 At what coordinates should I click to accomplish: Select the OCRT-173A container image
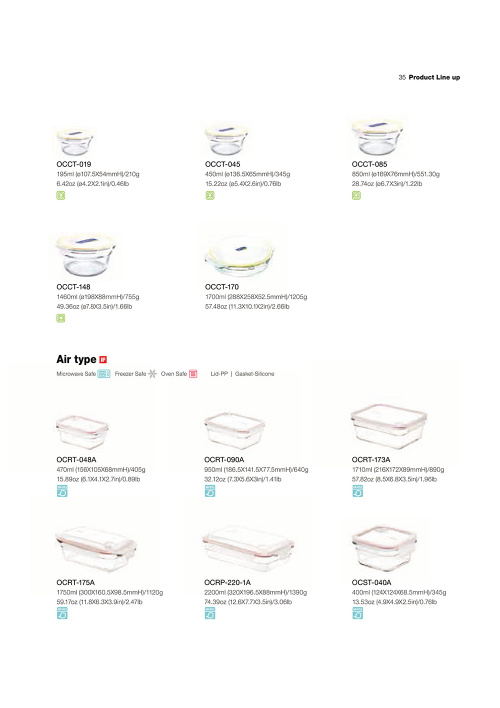[389, 427]
